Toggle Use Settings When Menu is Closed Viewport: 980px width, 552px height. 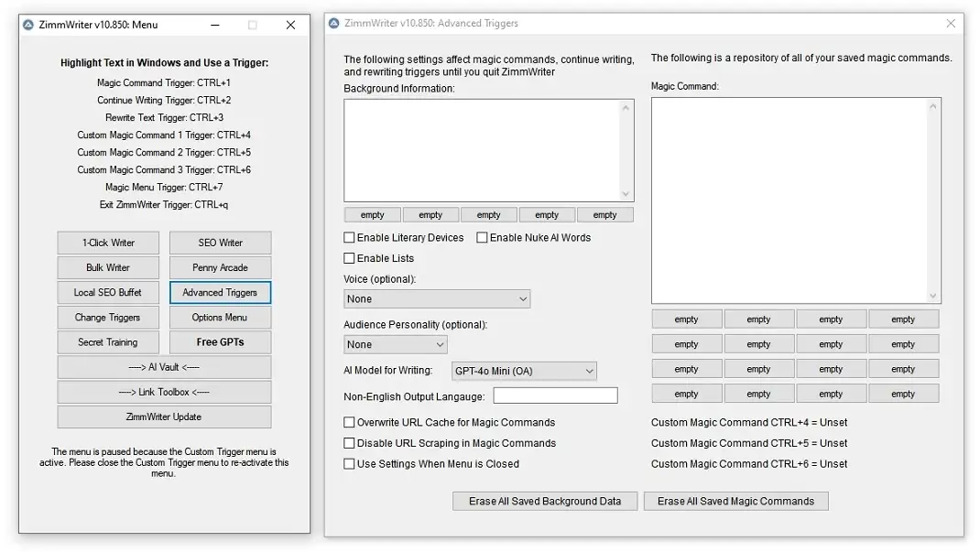(x=349, y=464)
